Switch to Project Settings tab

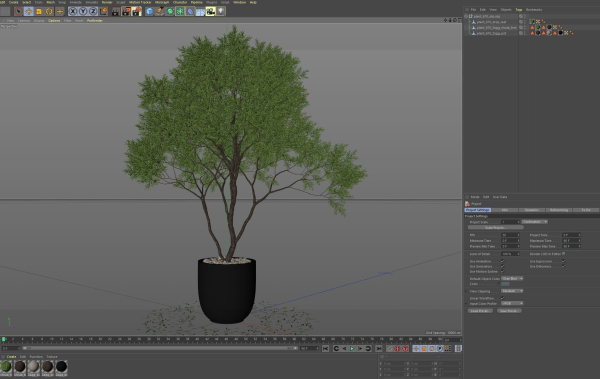pyautogui.click(x=478, y=210)
